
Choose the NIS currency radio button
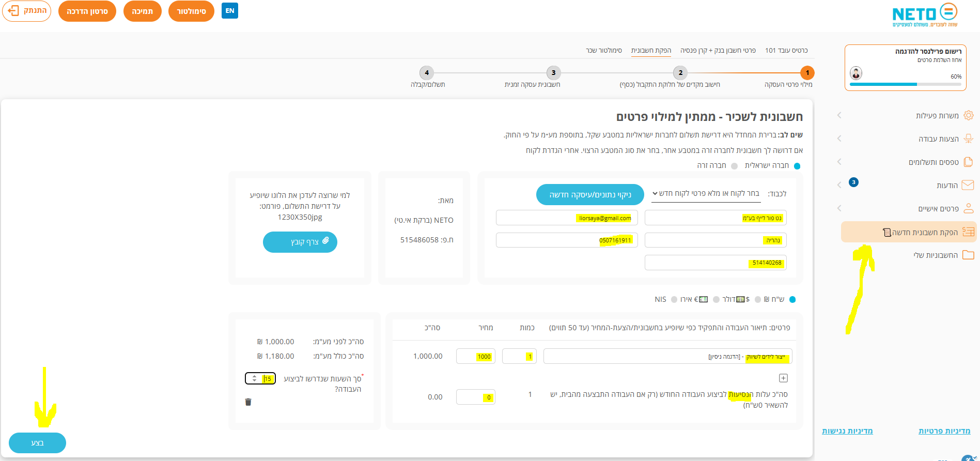coord(674,299)
